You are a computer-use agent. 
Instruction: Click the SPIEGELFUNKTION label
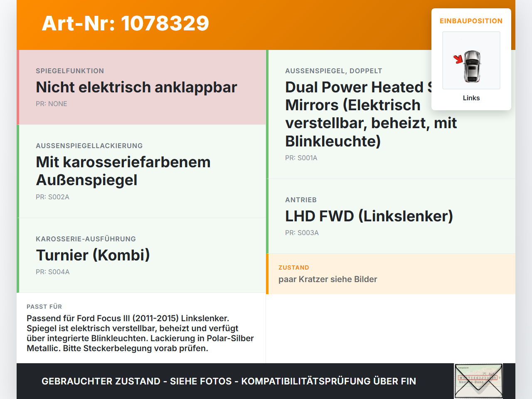tap(70, 71)
